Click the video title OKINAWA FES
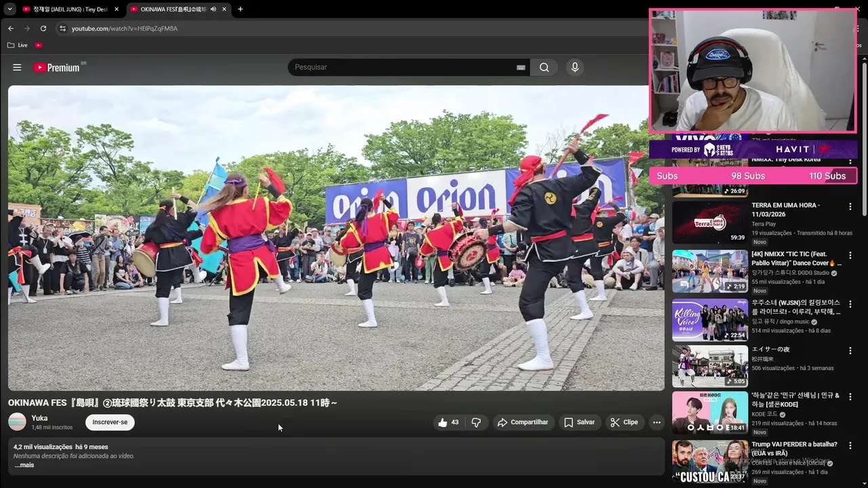 point(172,403)
